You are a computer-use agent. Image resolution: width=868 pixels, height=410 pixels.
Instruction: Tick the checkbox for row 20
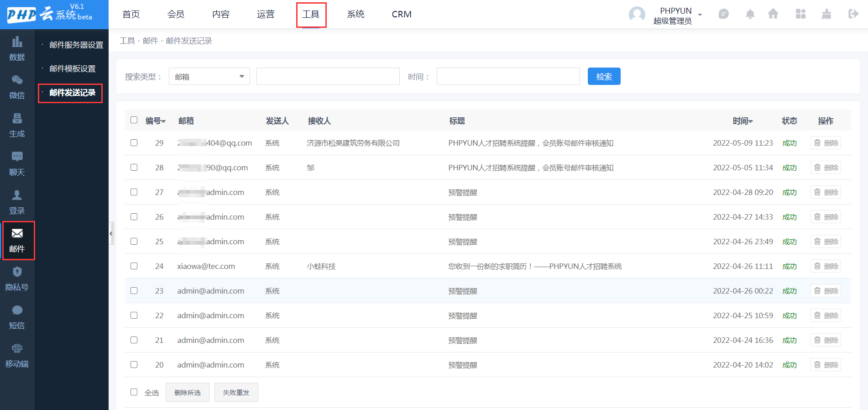(134, 364)
